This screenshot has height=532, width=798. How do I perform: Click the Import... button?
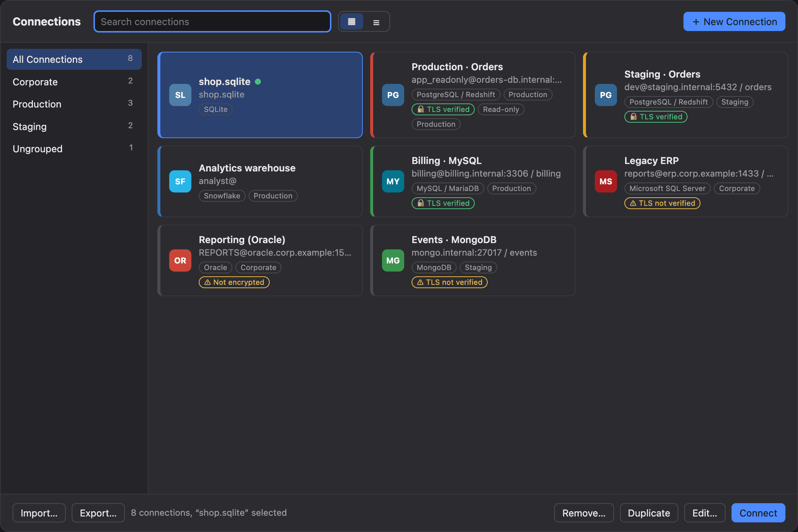coord(39,513)
